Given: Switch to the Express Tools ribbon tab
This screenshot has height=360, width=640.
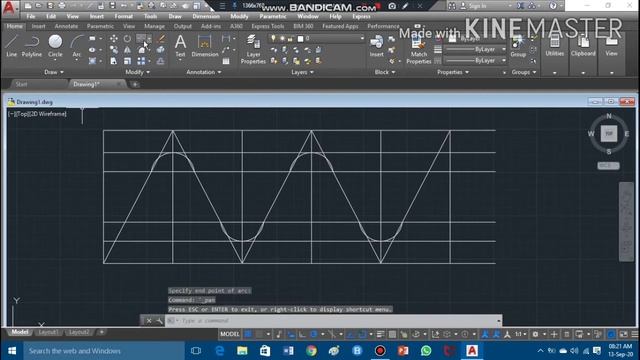Looking at the screenshot, I should 267,26.
